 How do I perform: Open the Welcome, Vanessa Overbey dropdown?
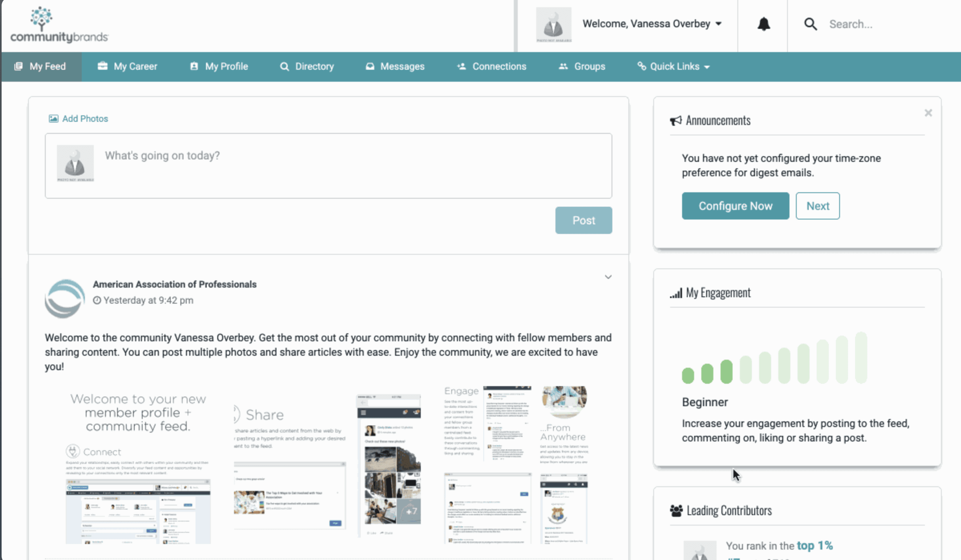click(652, 24)
